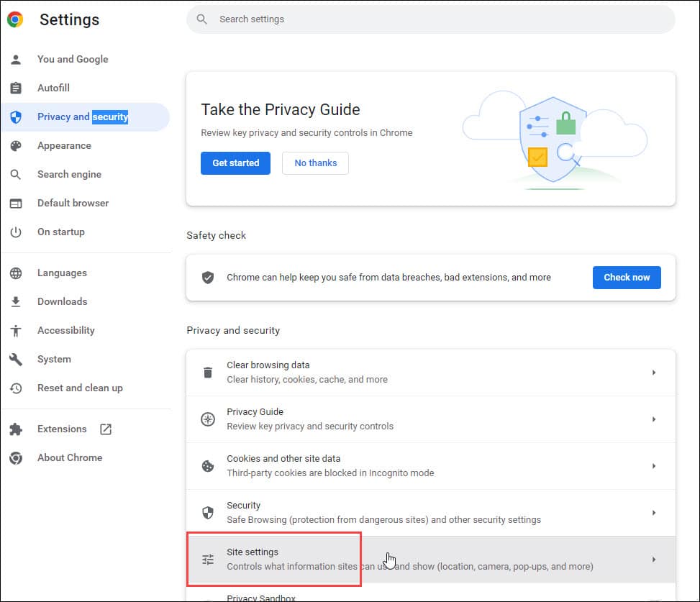Click the Settings page title

[69, 19]
